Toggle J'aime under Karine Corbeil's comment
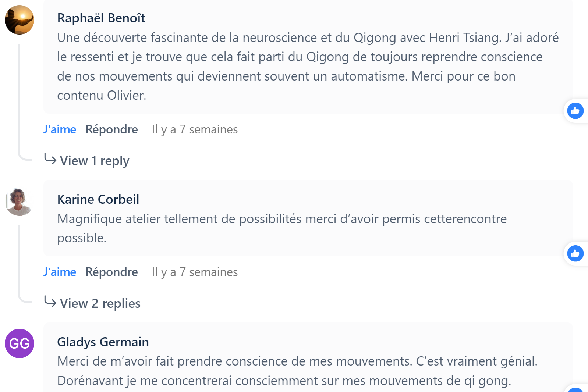 point(60,272)
